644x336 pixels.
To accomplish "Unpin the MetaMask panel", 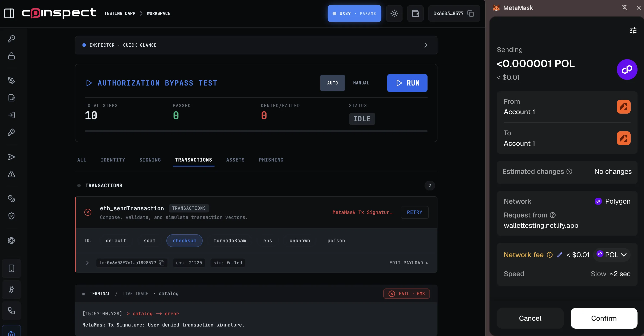I will 625,8.
